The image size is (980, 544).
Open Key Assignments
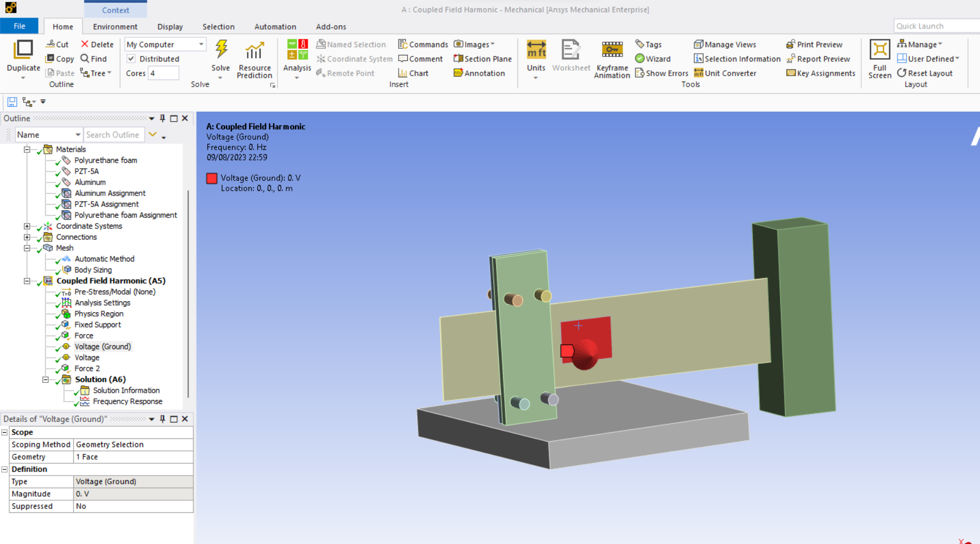[x=821, y=73]
